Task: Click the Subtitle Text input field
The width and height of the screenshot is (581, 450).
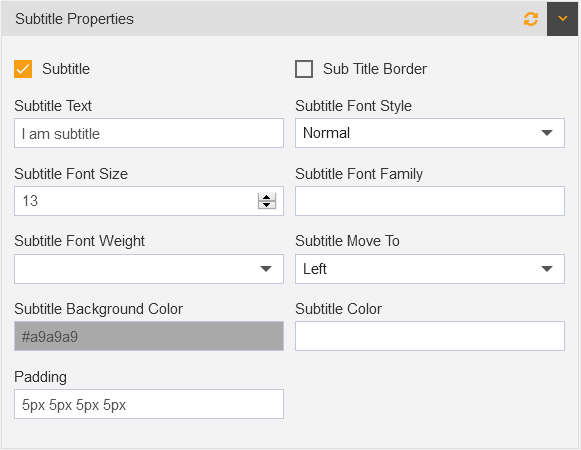Action: pos(149,133)
